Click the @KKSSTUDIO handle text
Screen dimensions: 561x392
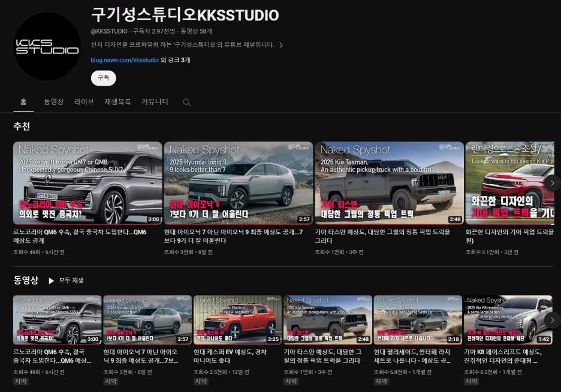(x=109, y=32)
